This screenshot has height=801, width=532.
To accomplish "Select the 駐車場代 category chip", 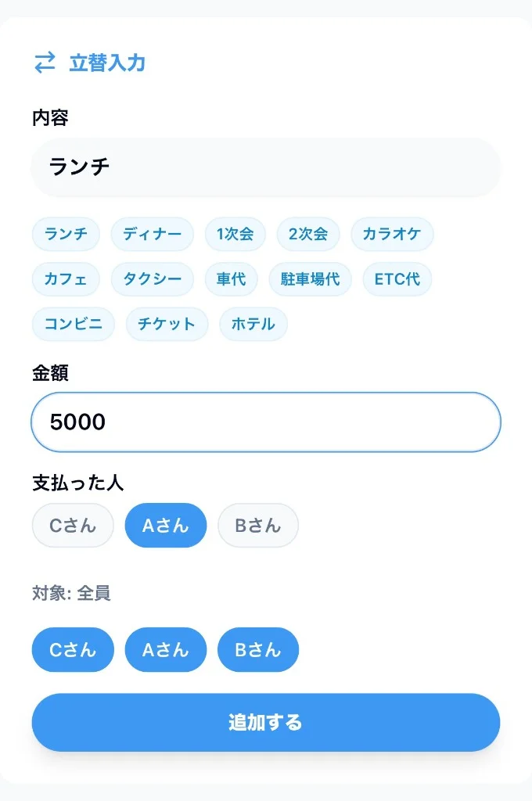I will (311, 279).
